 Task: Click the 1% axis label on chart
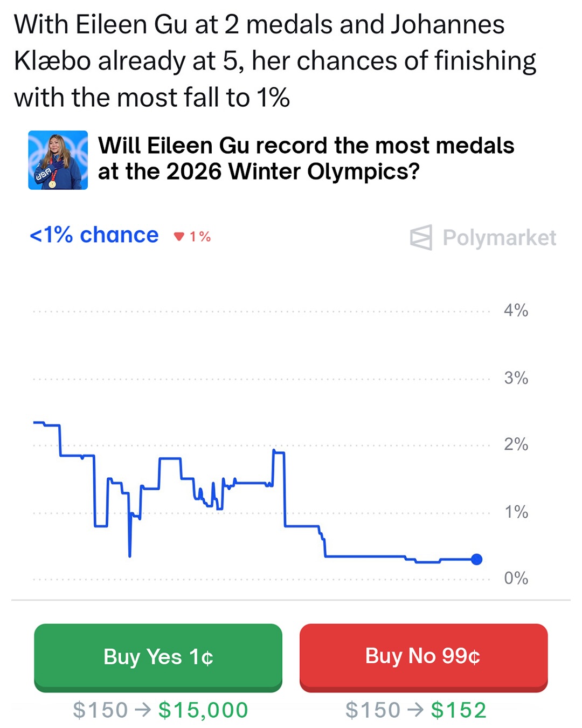(x=516, y=511)
